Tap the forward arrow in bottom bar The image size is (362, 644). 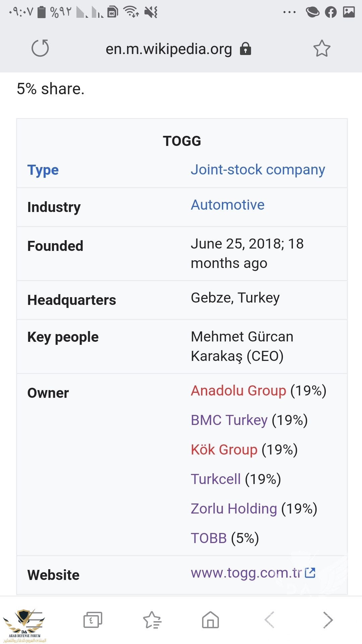(x=328, y=620)
